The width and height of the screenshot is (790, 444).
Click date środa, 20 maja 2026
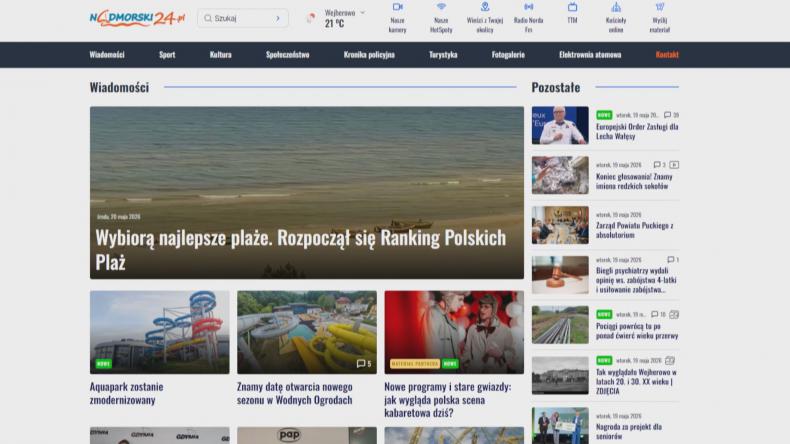click(x=118, y=217)
